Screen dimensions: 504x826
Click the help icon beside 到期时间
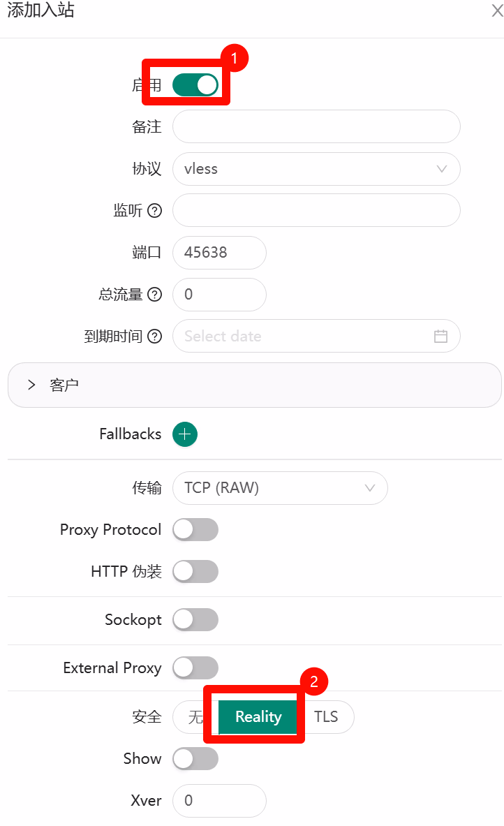[155, 337]
